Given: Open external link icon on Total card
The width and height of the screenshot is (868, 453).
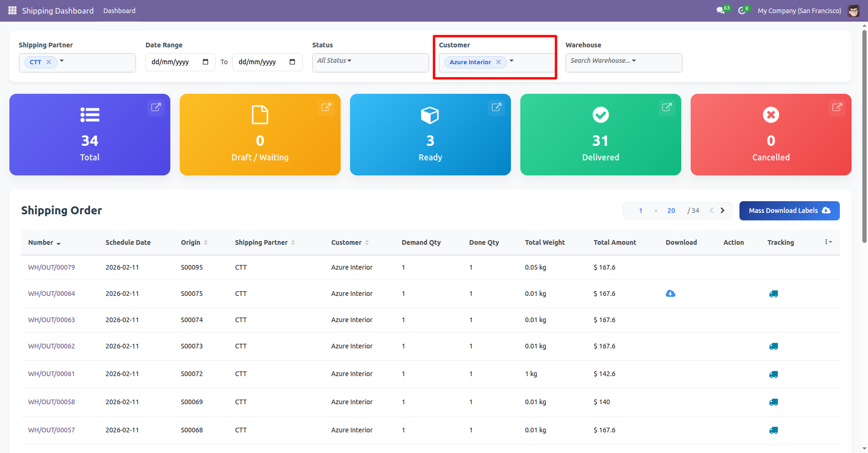Looking at the screenshot, I should click(x=156, y=107).
